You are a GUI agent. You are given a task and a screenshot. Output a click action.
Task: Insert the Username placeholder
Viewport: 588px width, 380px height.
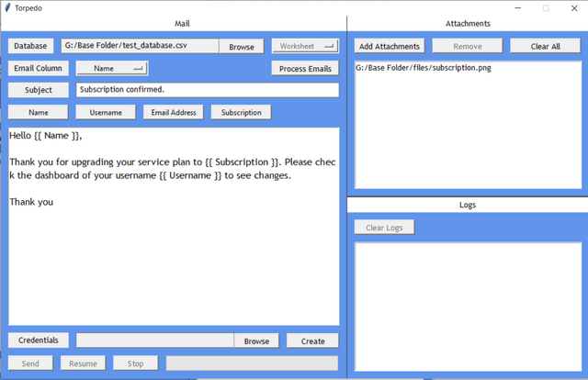(106, 112)
